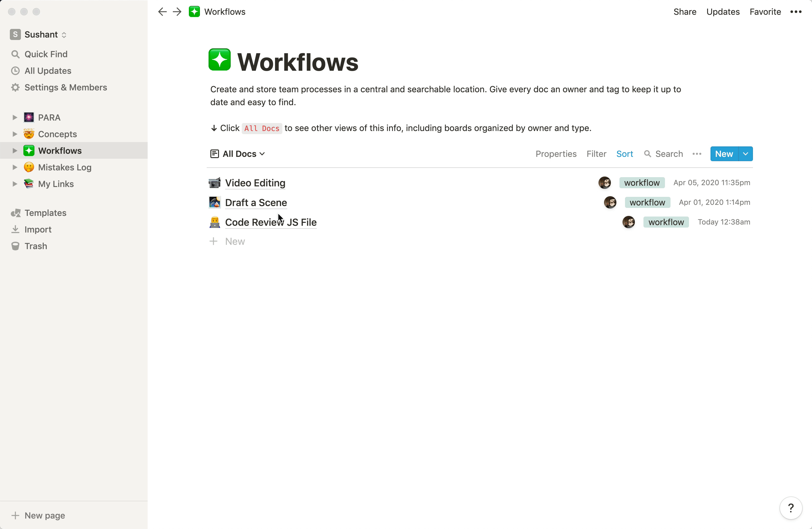Click the forward navigation arrow
Viewport: 812px width, 529px height.
[177, 12]
